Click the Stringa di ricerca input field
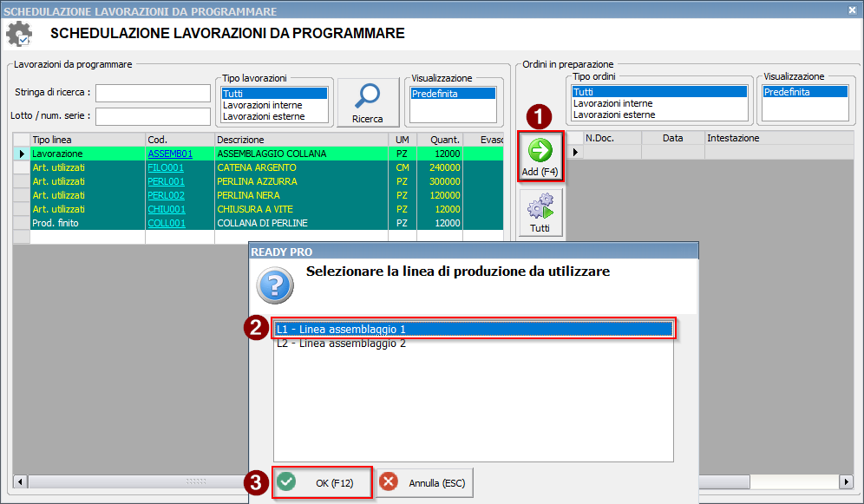The image size is (864, 504). pos(154,93)
